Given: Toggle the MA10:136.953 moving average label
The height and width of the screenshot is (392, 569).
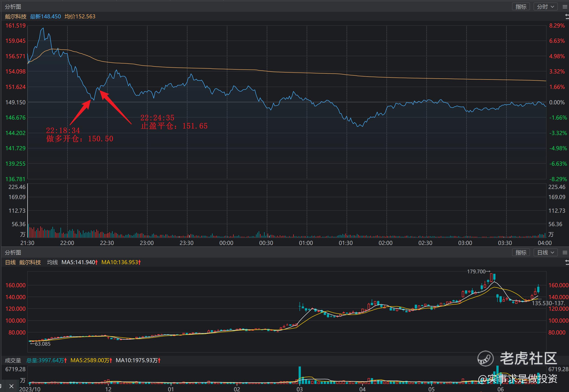Looking at the screenshot, I should (x=121, y=262).
